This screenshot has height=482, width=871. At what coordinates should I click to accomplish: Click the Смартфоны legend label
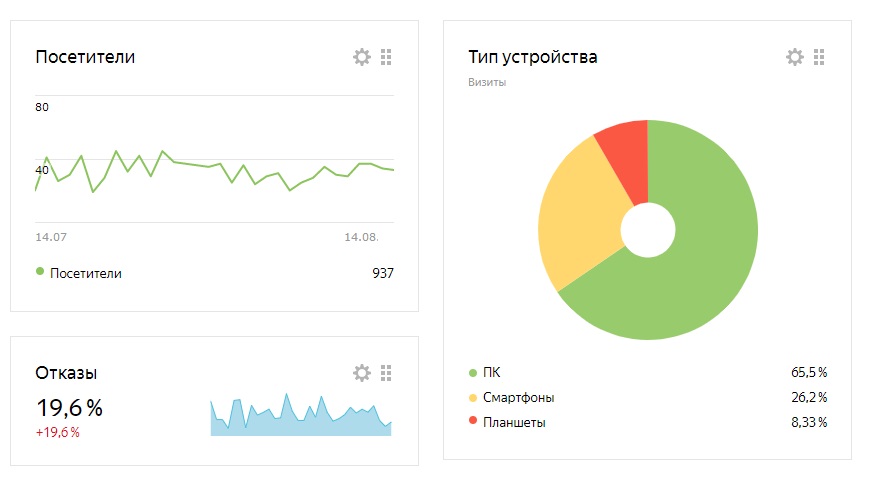(x=518, y=398)
